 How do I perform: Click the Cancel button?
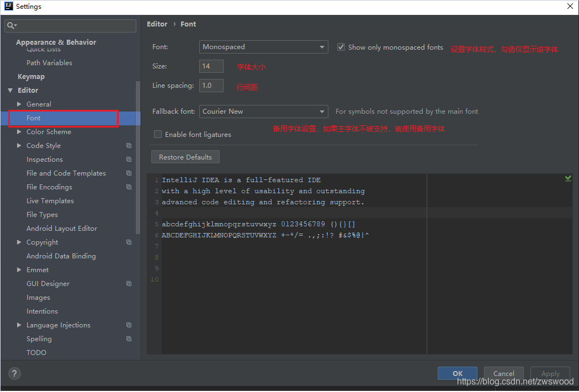click(504, 373)
